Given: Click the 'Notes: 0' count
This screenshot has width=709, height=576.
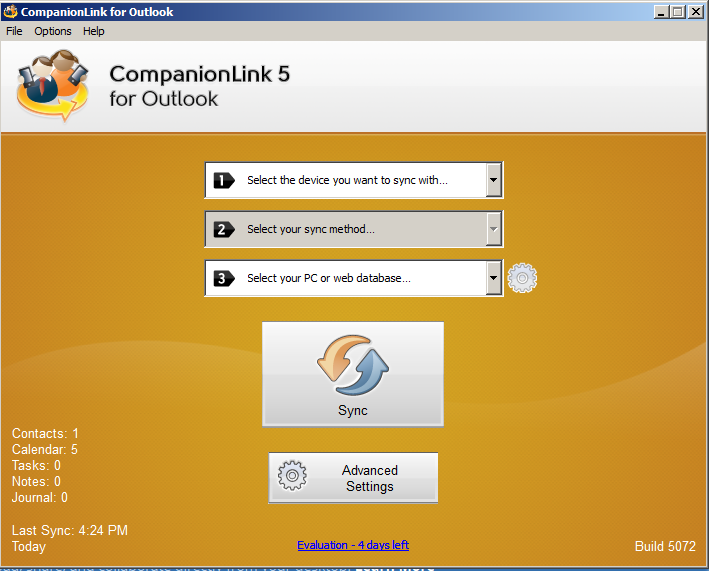Looking at the screenshot, I should pos(36,482).
